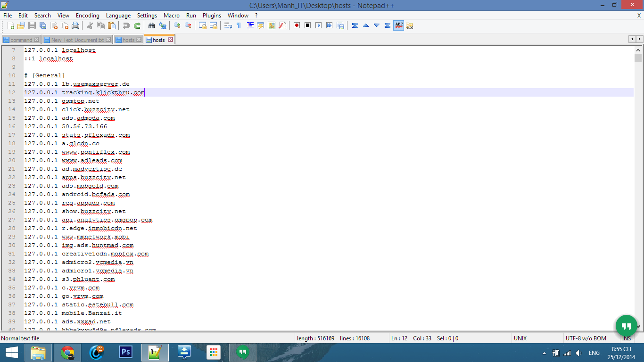644x362 pixels.
Task: Click the Copy toolbar icon
Action: (100, 25)
